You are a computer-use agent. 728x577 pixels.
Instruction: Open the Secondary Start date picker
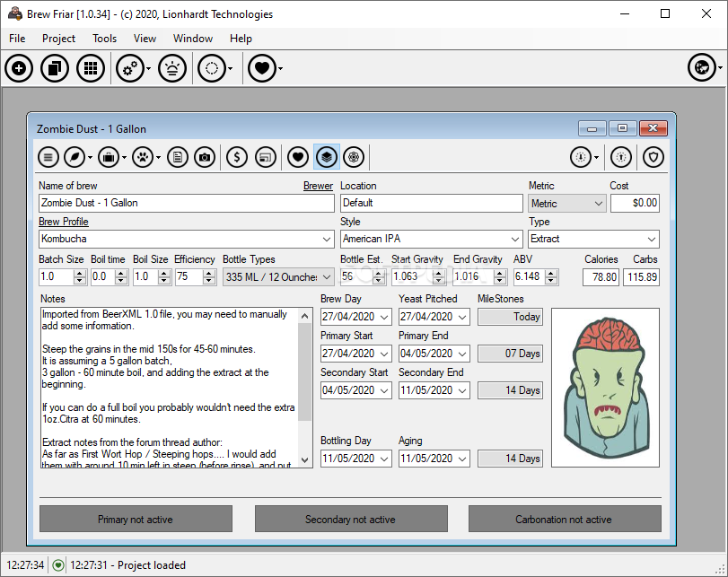point(384,390)
